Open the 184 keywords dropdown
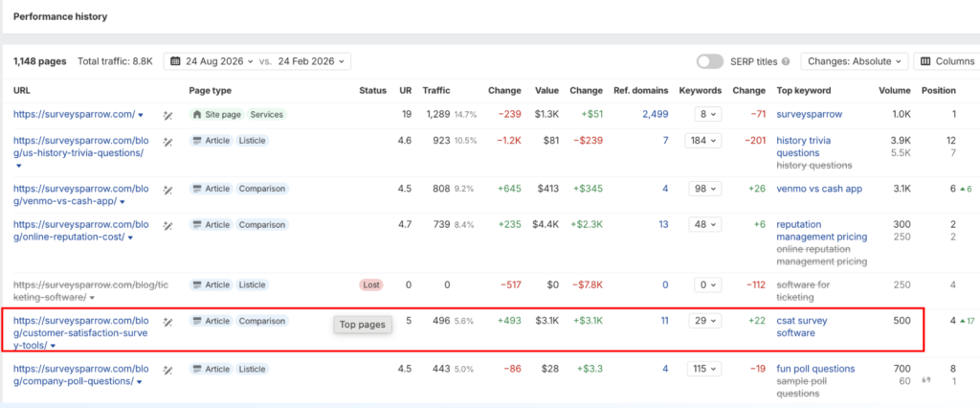The image size is (980, 408). (x=703, y=141)
